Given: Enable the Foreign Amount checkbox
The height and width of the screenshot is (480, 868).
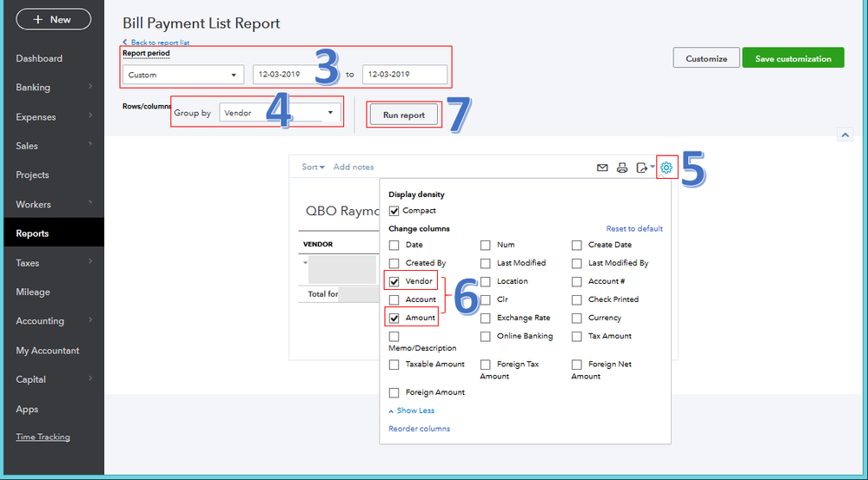Looking at the screenshot, I should tap(394, 392).
